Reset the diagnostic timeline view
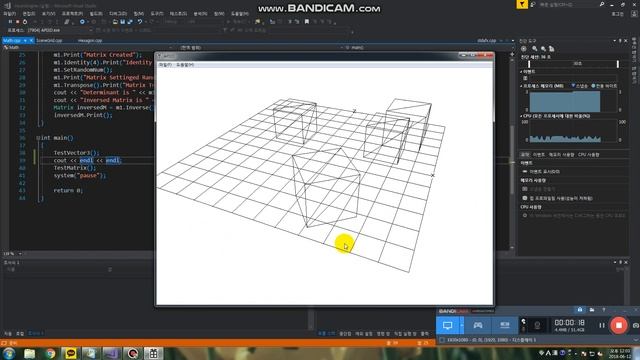 click(551, 49)
